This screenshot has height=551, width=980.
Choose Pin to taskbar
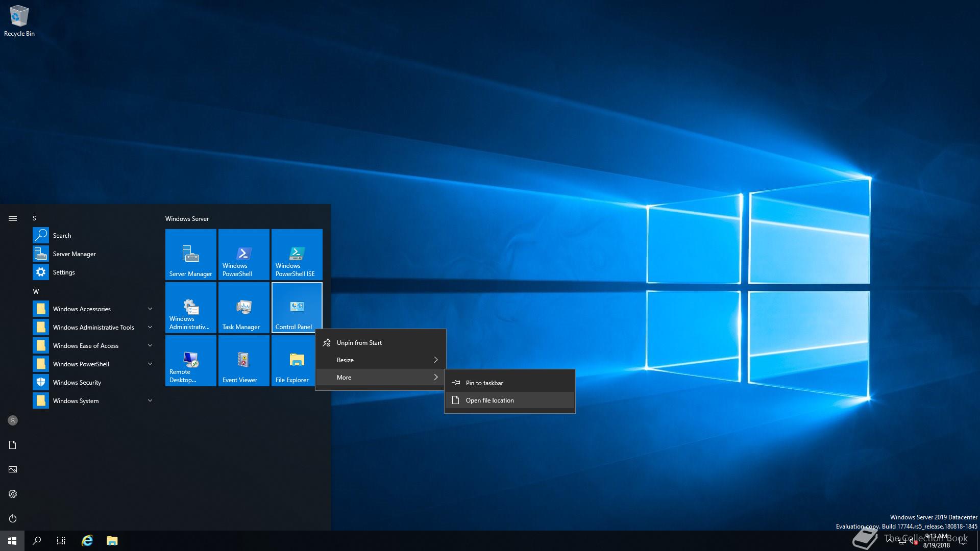tap(510, 383)
